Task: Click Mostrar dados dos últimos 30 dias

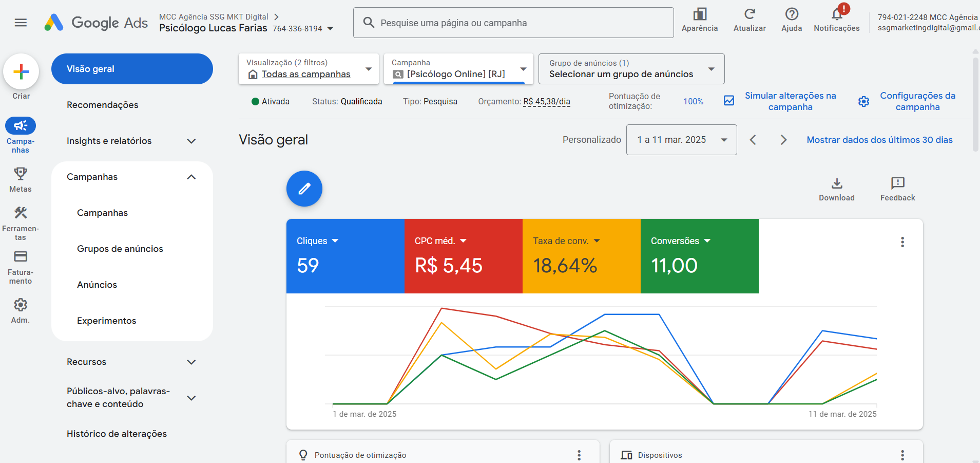Action: click(880, 140)
